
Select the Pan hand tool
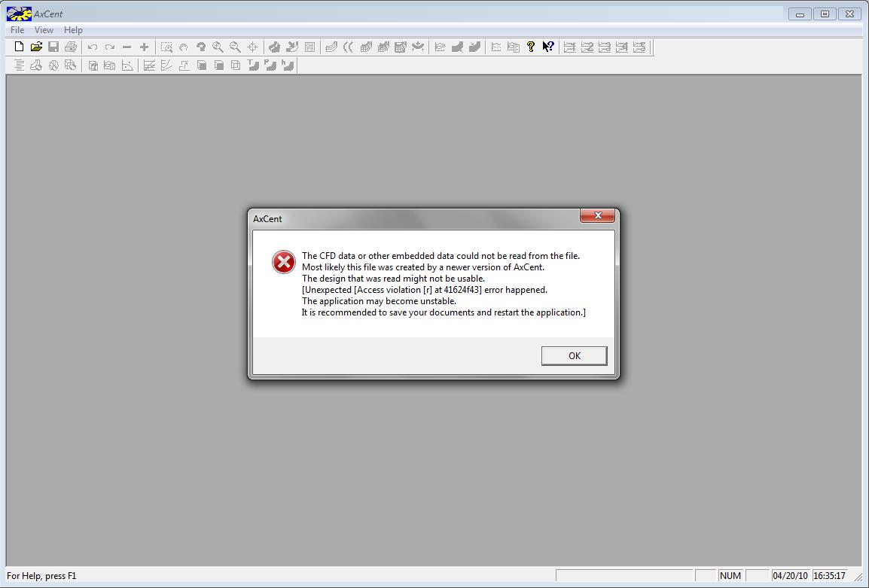(184, 47)
